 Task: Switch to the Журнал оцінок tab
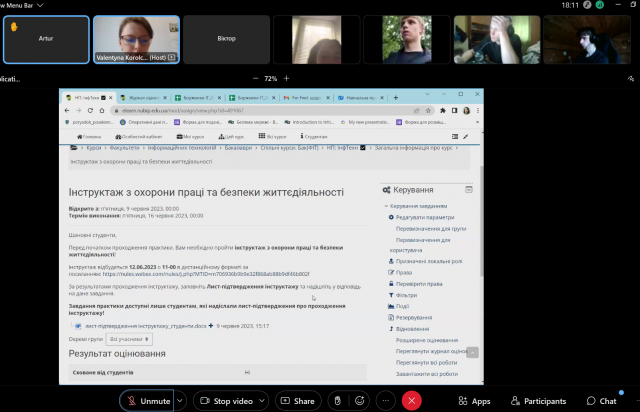click(143, 98)
